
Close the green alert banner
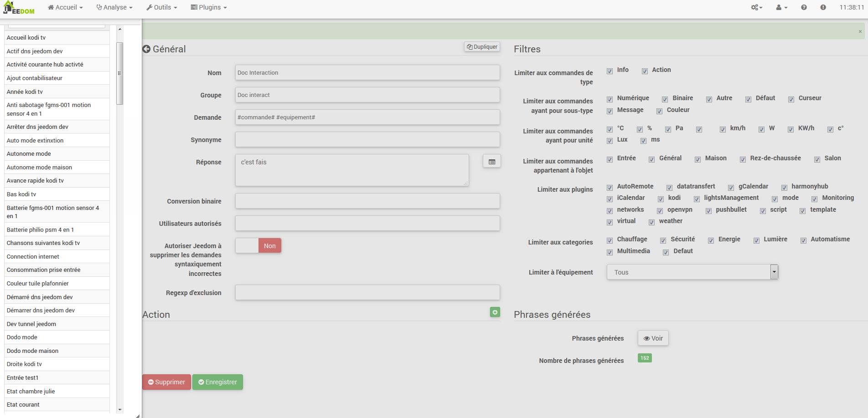[x=860, y=31]
